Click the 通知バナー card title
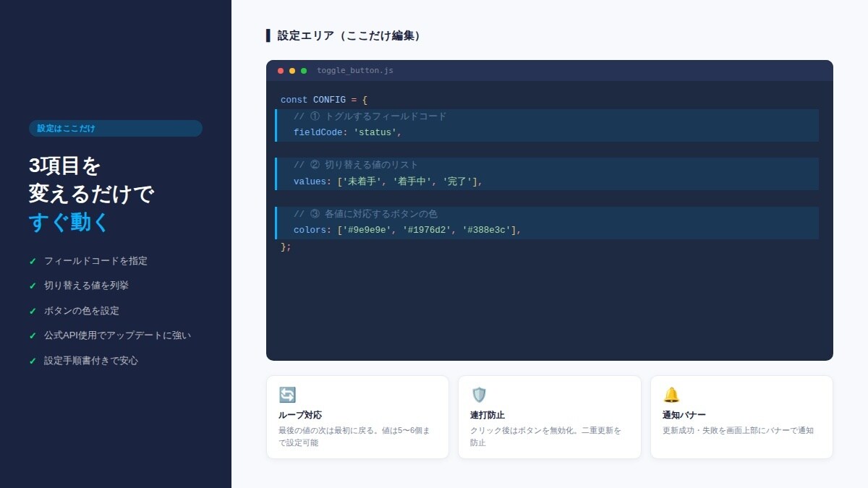The image size is (868, 488). point(684,415)
